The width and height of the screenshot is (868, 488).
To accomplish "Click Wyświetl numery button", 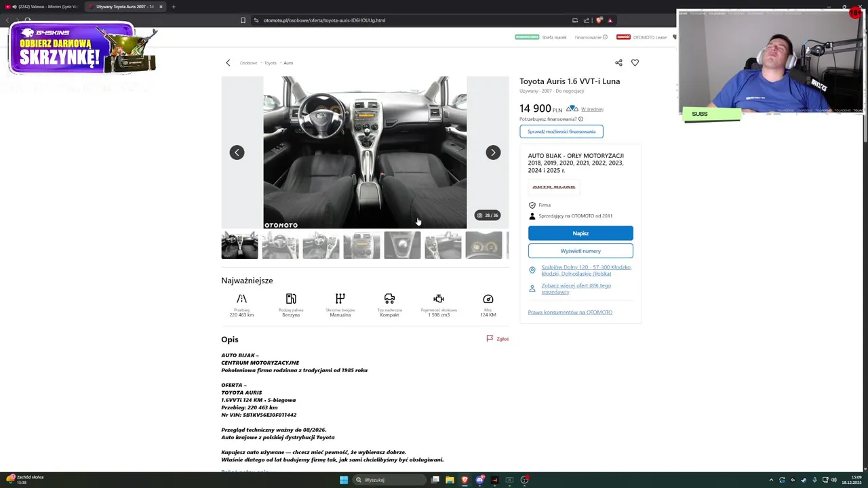I will coord(580,251).
